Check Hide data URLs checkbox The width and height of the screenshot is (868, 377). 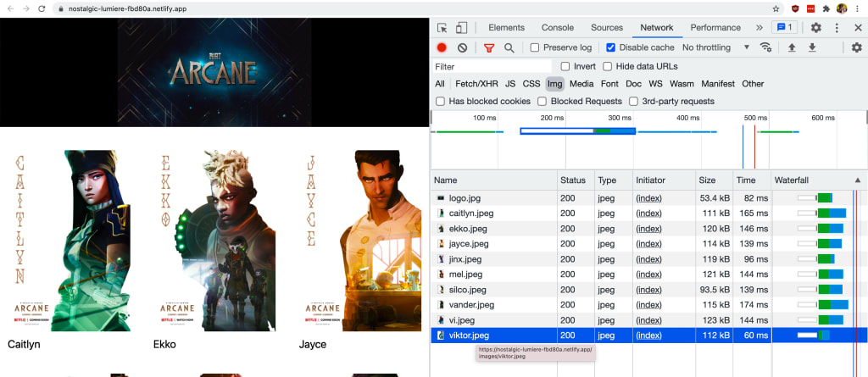[607, 66]
